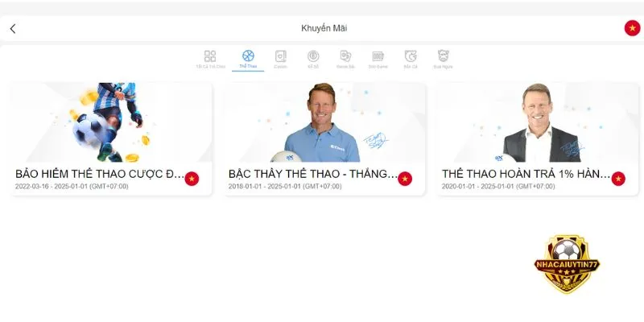Viewport: 644px width, 322px height.
Task: Go back using the left arrow
Action: pyautogui.click(x=13, y=28)
